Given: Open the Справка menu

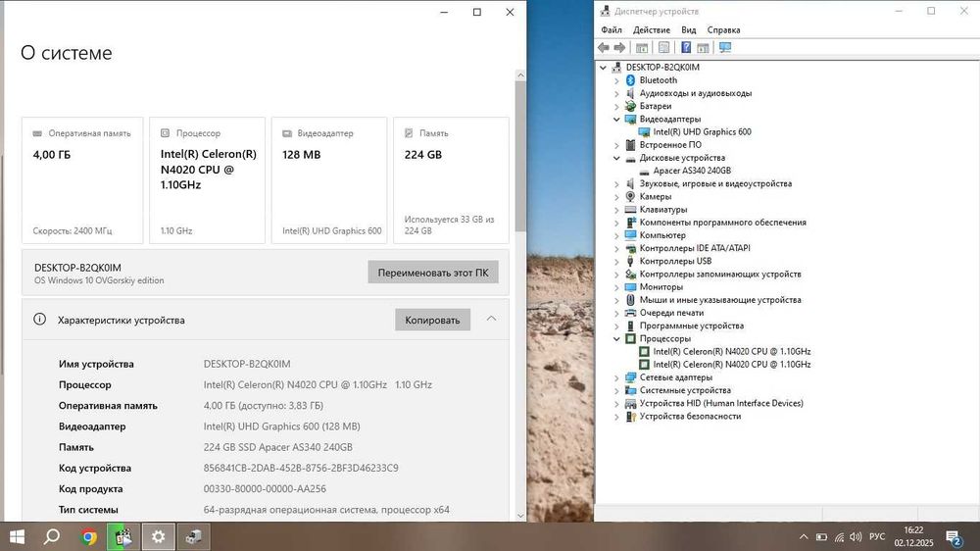Looking at the screenshot, I should [723, 30].
